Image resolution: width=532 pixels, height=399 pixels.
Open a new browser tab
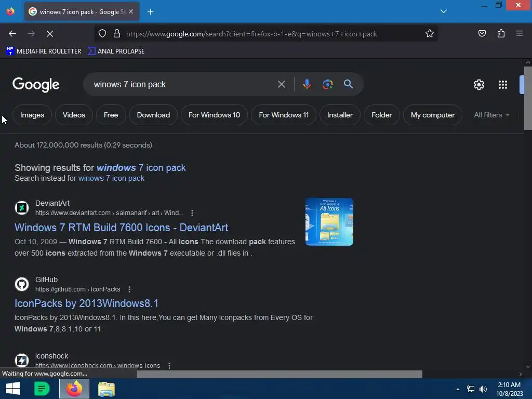tap(151, 12)
